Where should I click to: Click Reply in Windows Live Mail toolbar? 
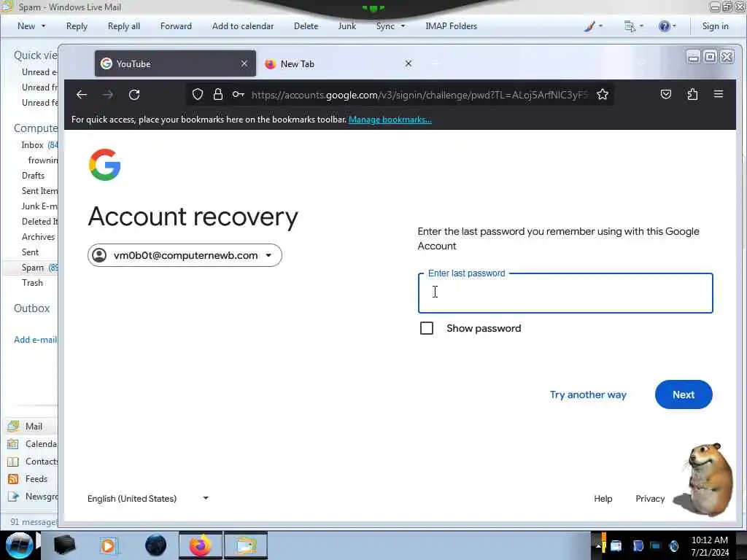click(x=77, y=26)
